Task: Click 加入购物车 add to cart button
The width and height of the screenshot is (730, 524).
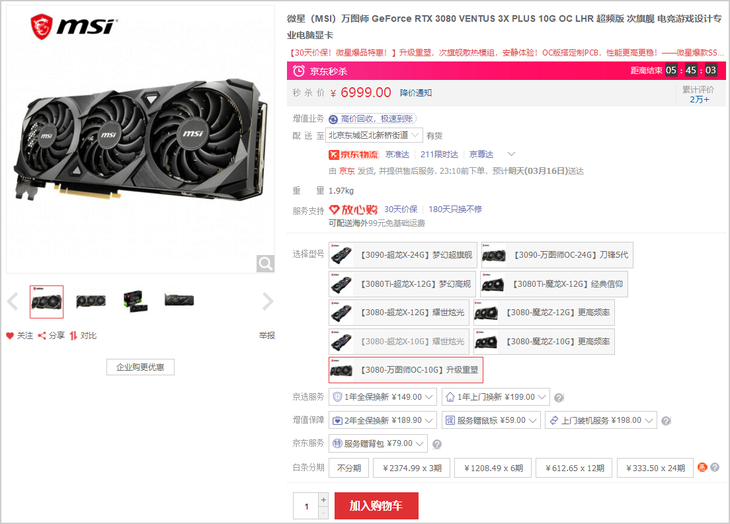Action: coord(376,505)
